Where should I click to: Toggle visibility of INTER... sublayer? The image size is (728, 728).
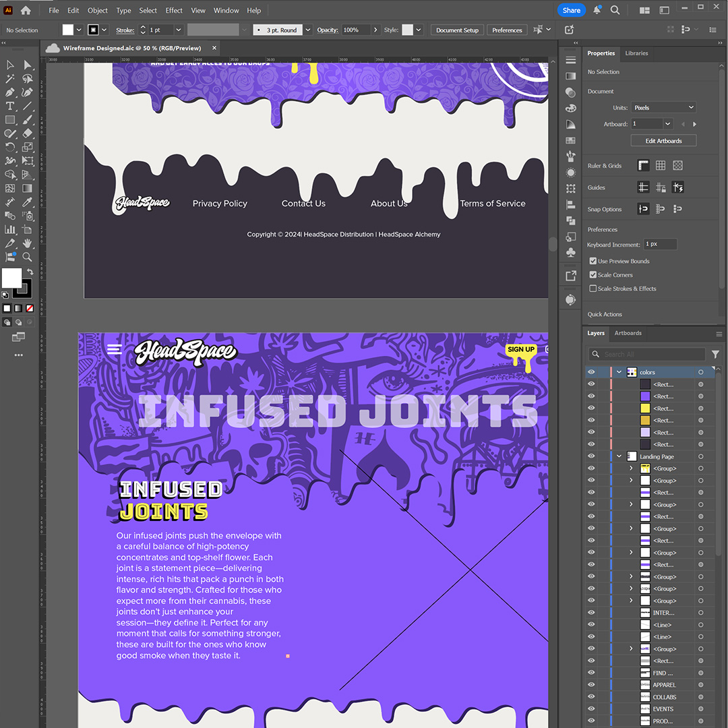(591, 612)
